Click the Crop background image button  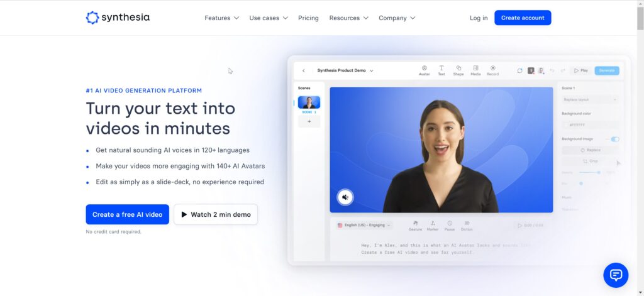[x=590, y=162]
